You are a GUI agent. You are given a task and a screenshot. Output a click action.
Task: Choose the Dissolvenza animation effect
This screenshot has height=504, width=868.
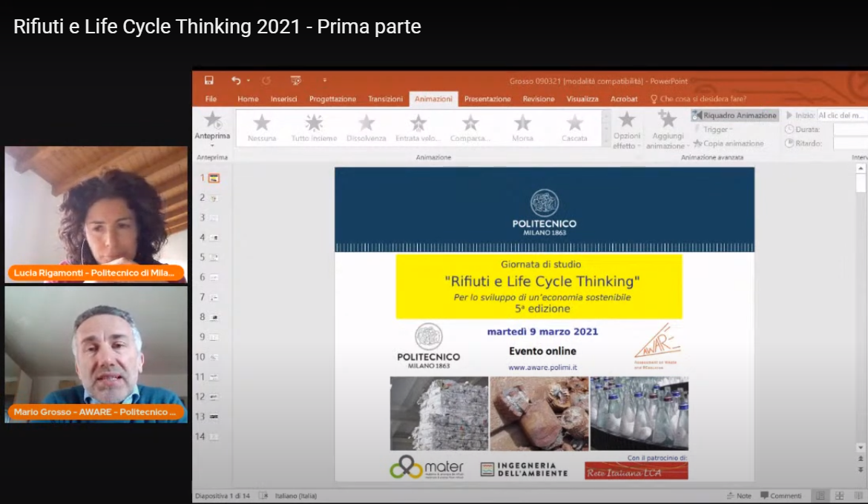pyautogui.click(x=366, y=127)
